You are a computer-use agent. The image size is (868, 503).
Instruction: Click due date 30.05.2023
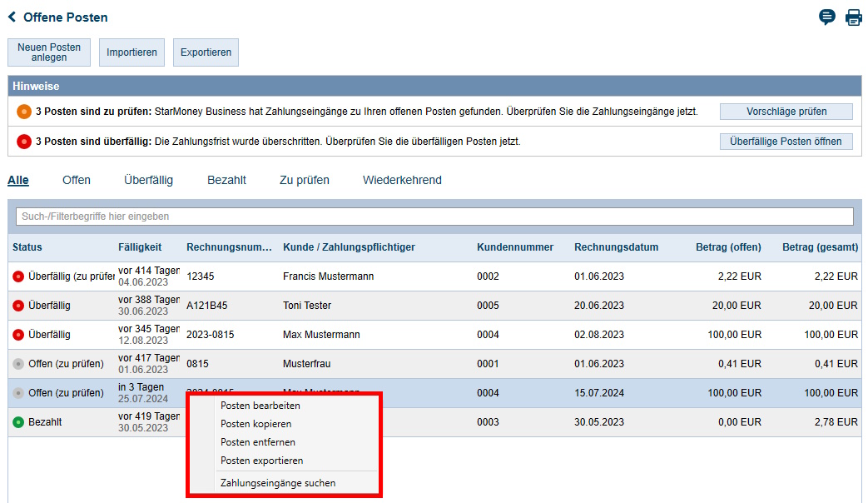pyautogui.click(x=143, y=428)
